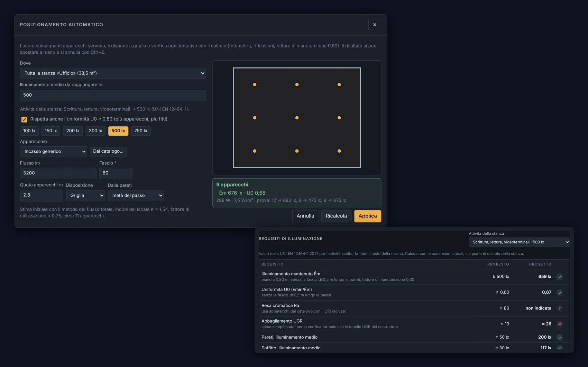Open the Incasso generico apparecchio dropdown

[x=53, y=152]
